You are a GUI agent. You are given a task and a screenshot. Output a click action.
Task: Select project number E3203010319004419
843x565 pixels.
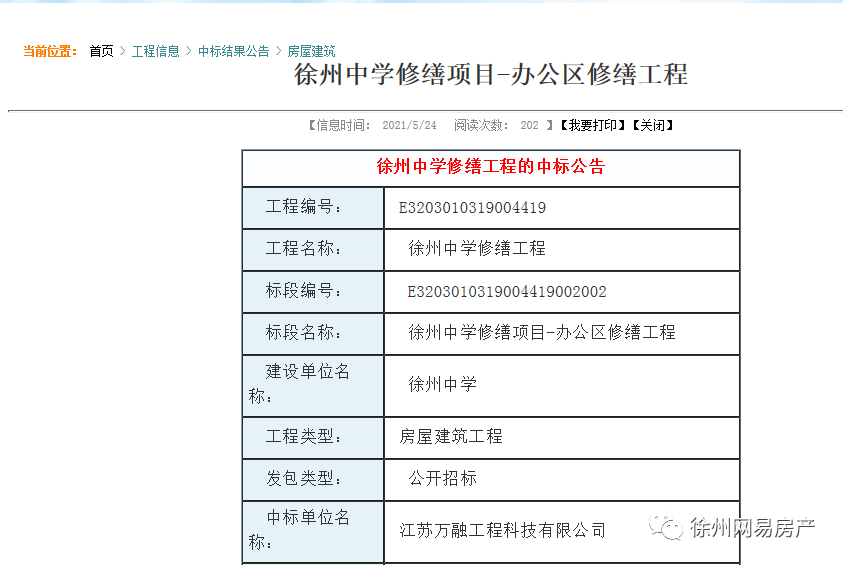[x=472, y=208]
